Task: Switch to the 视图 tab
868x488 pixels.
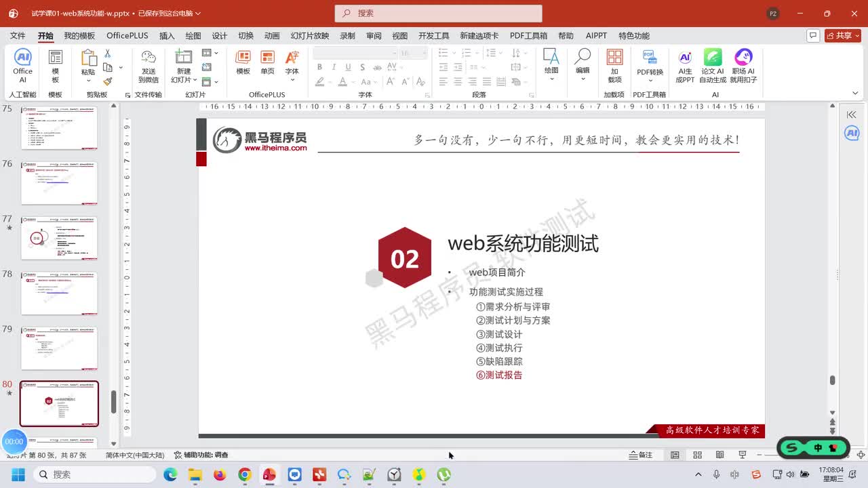Action: point(400,36)
